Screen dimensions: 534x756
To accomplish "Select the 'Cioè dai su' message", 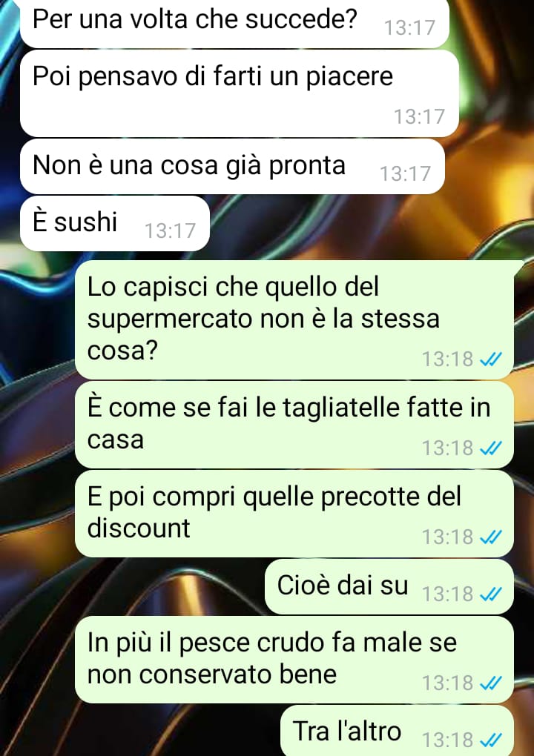I will pos(389,587).
